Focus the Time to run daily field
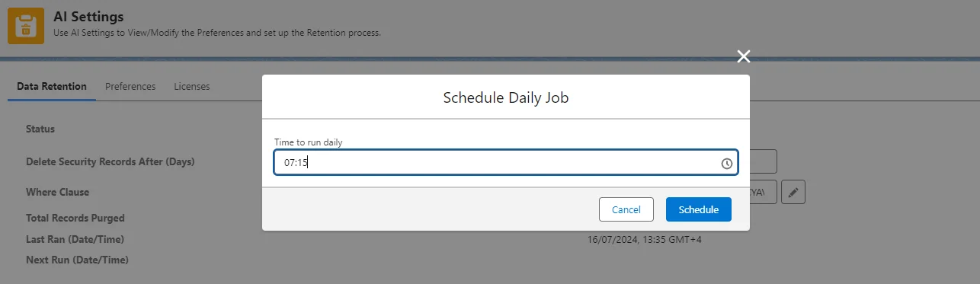This screenshot has height=284, width=980. pos(506,163)
